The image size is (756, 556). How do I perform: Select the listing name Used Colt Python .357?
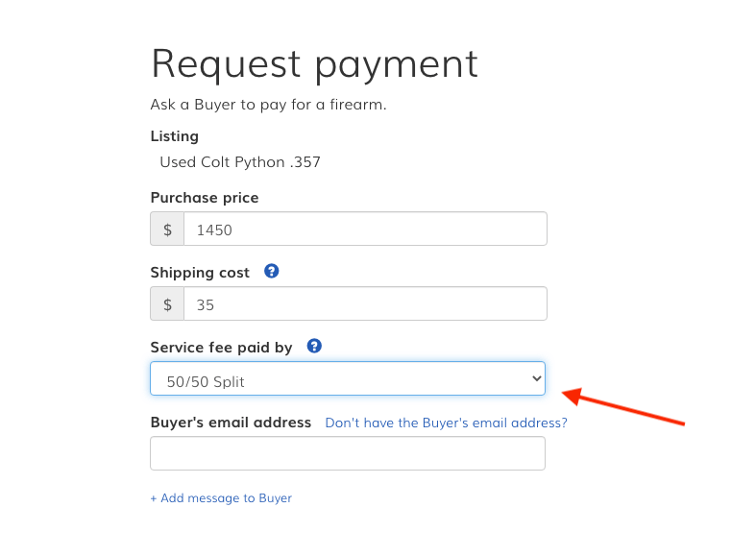tap(240, 162)
